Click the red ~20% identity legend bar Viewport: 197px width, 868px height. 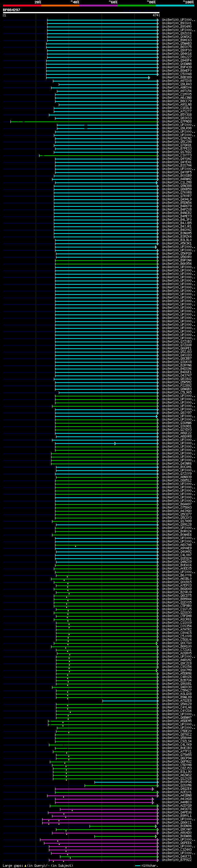pos(22,6)
